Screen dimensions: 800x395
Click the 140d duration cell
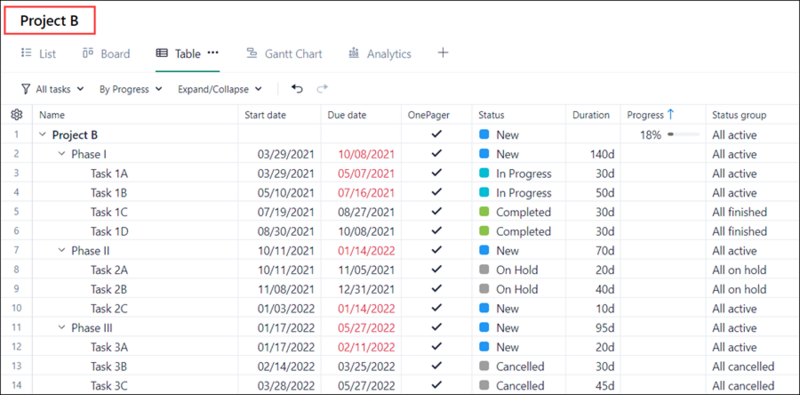coord(601,154)
